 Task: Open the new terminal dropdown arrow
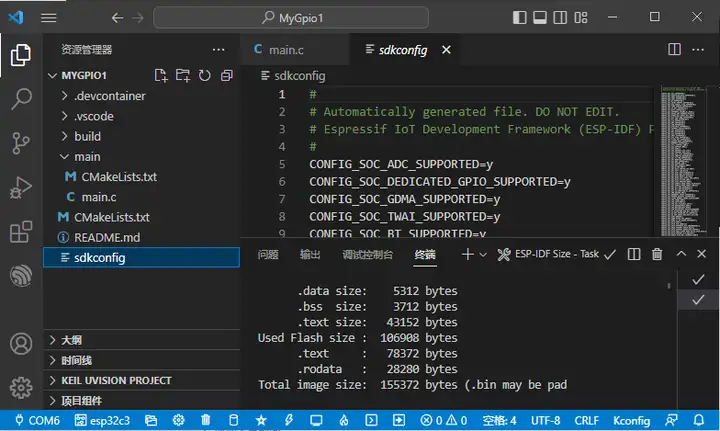(x=483, y=255)
